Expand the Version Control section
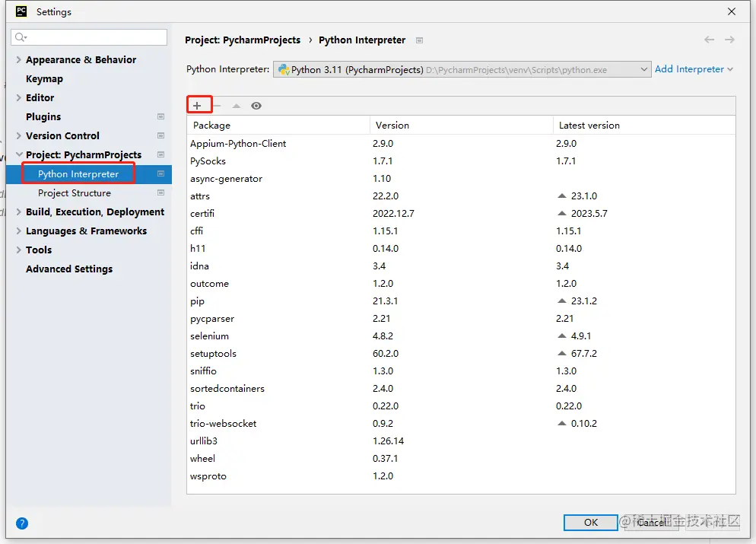This screenshot has width=756, height=544. tap(18, 135)
